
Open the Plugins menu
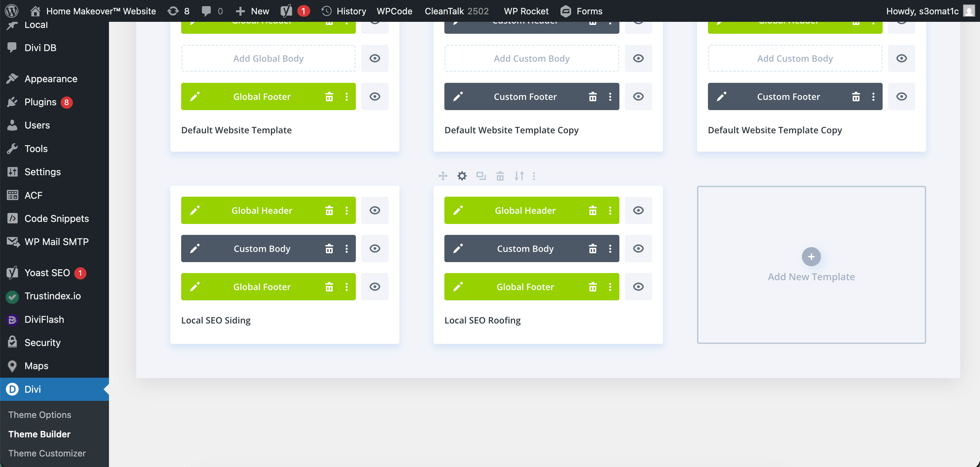pos(54,102)
